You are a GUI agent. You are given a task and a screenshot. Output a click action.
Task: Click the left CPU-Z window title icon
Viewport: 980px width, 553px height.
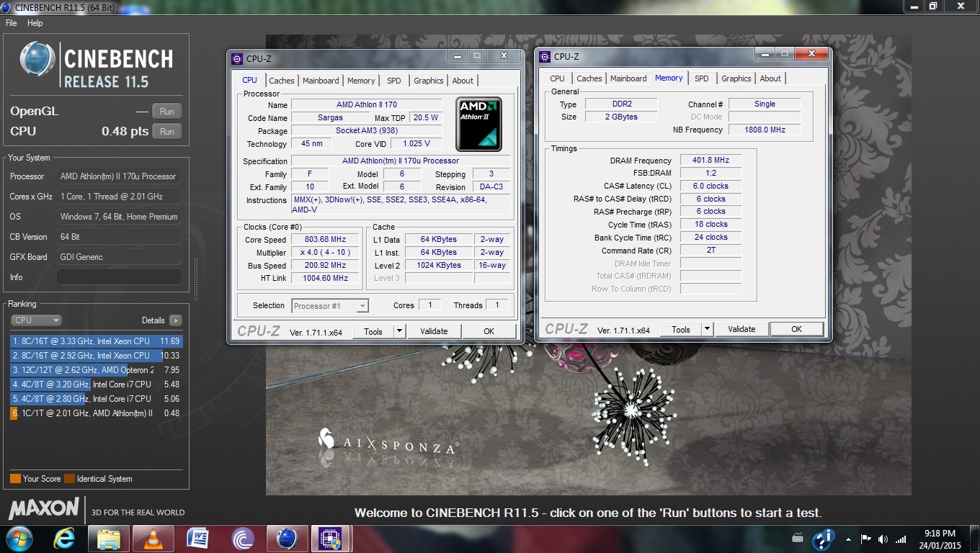(237, 59)
